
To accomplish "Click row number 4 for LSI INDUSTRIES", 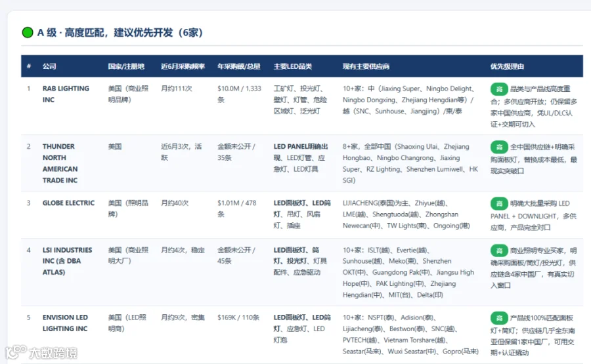I will click(29, 250).
